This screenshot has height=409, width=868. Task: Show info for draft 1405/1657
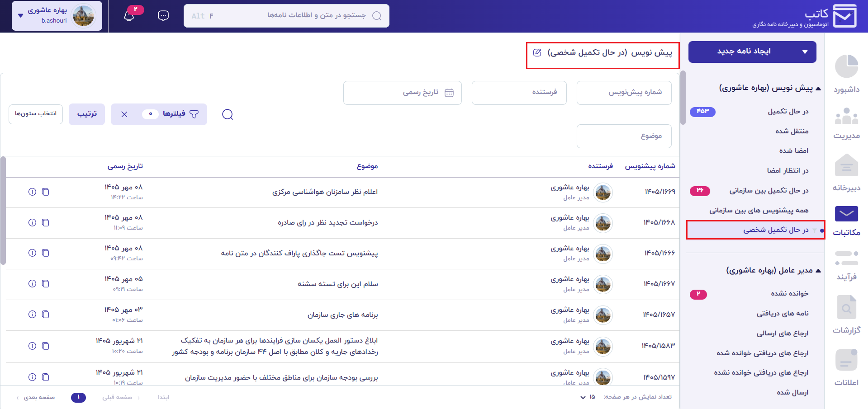[x=32, y=315]
